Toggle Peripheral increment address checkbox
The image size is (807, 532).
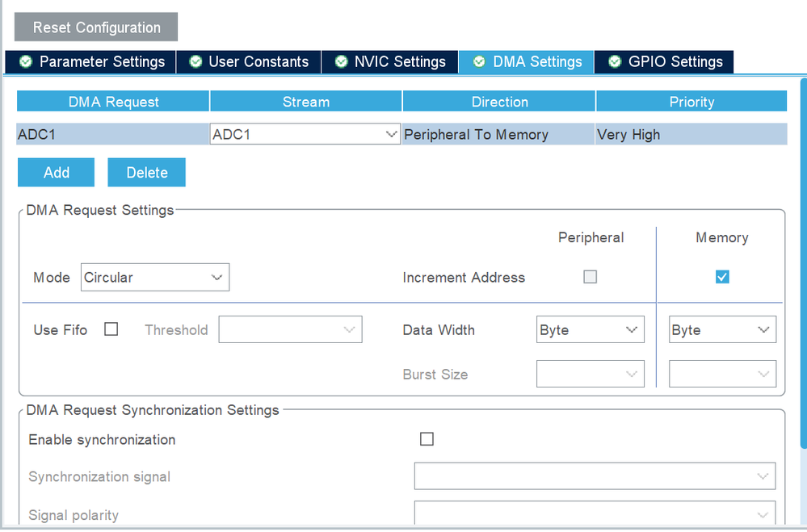[x=591, y=277]
